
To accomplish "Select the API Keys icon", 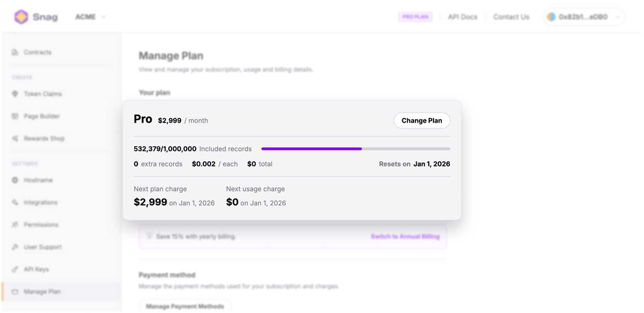I will (x=16, y=269).
